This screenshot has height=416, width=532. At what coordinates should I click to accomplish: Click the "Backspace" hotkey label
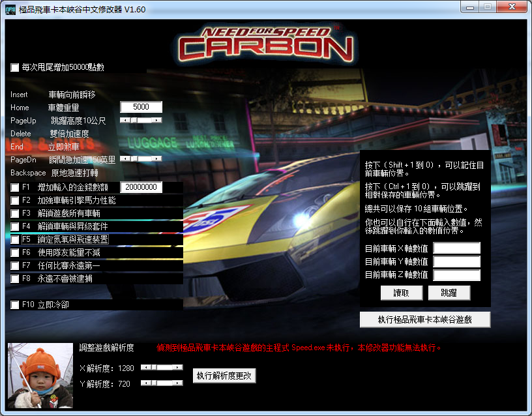click(x=28, y=173)
